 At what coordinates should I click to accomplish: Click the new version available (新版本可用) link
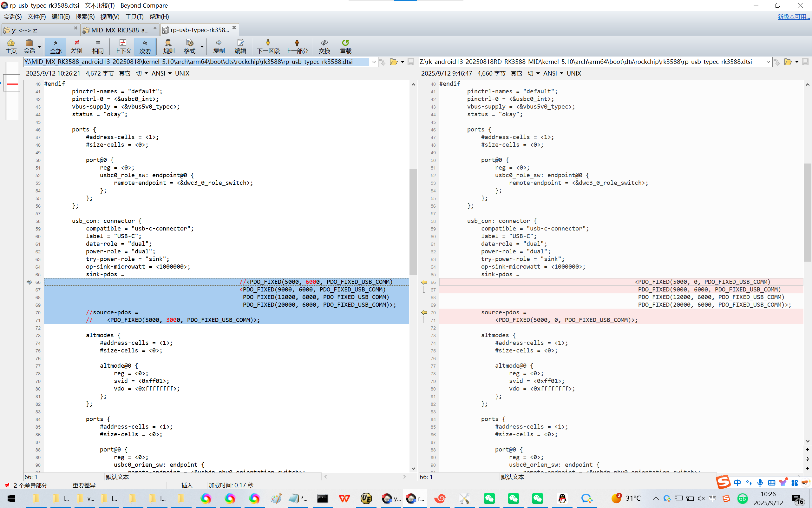[x=794, y=17]
